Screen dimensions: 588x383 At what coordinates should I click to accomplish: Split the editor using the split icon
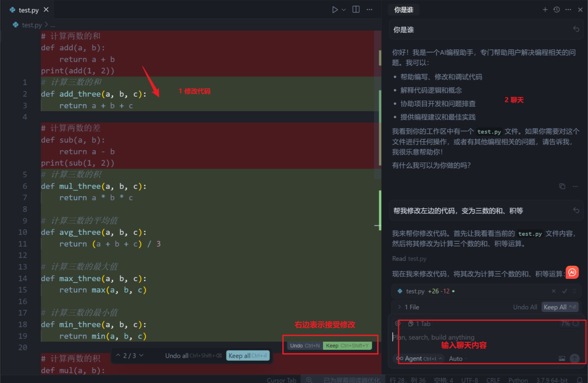coord(356,9)
